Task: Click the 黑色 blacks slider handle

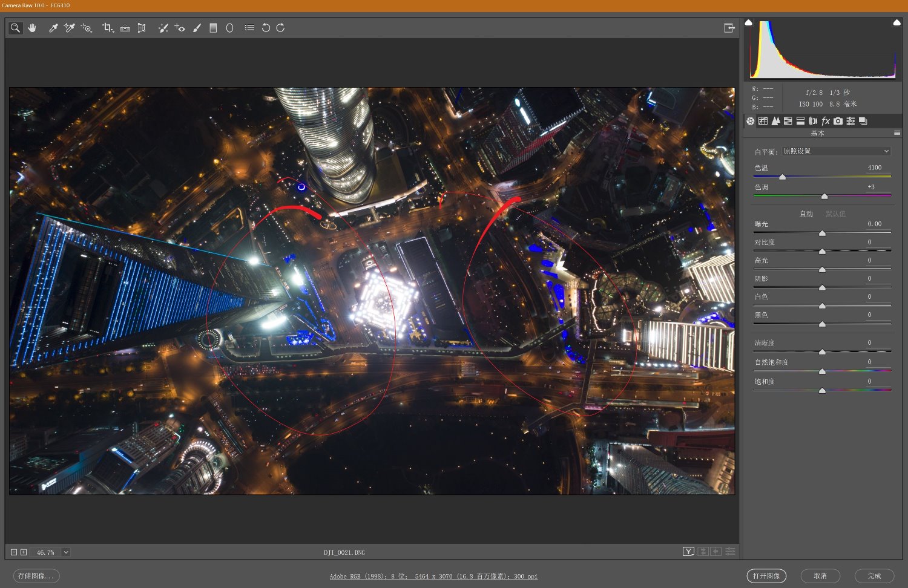Action: 822,324
